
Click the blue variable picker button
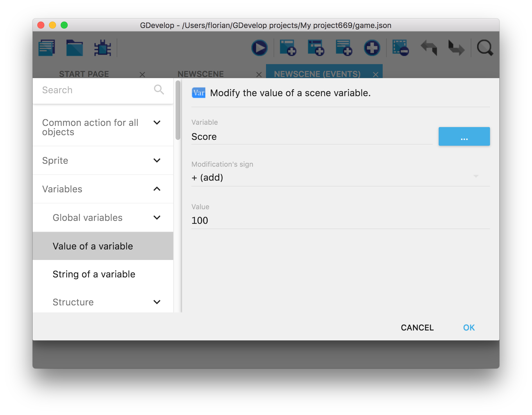click(x=464, y=136)
